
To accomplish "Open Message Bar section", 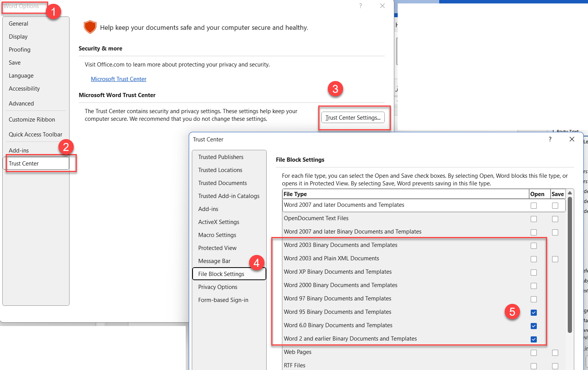I will coord(229,261).
